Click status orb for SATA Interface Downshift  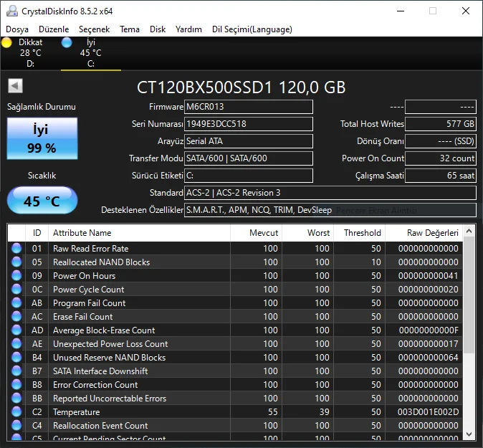point(16,371)
